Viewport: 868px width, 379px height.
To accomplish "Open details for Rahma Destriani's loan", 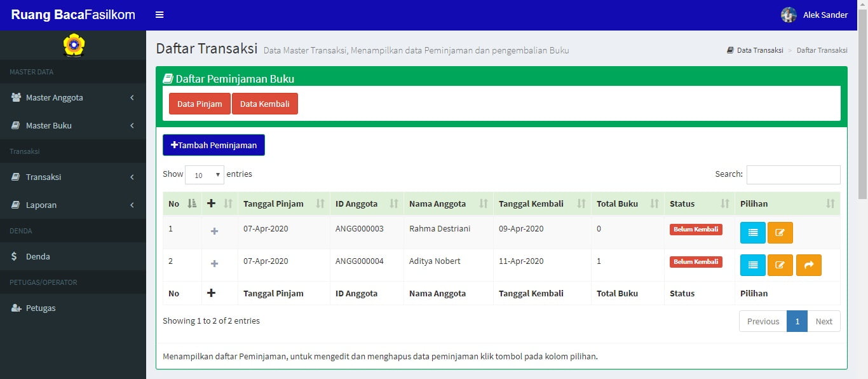I will click(x=752, y=232).
